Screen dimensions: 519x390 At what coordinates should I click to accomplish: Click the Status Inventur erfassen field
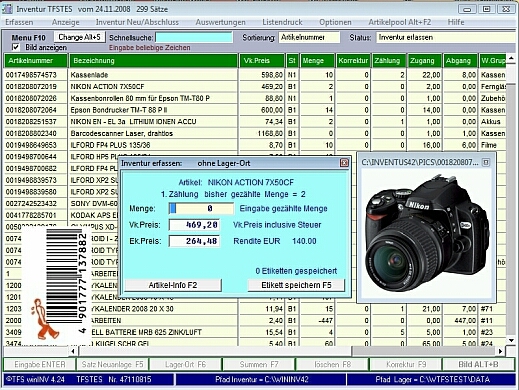(446, 37)
